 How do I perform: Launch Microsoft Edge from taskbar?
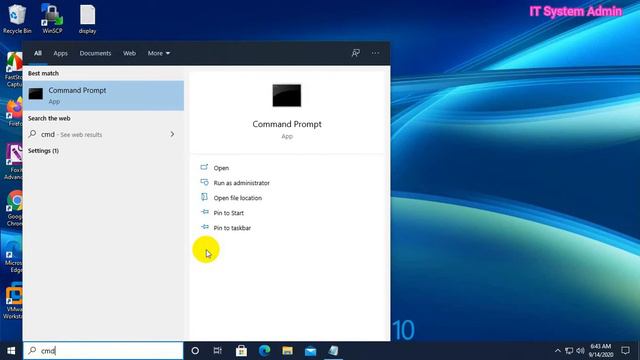264,351
